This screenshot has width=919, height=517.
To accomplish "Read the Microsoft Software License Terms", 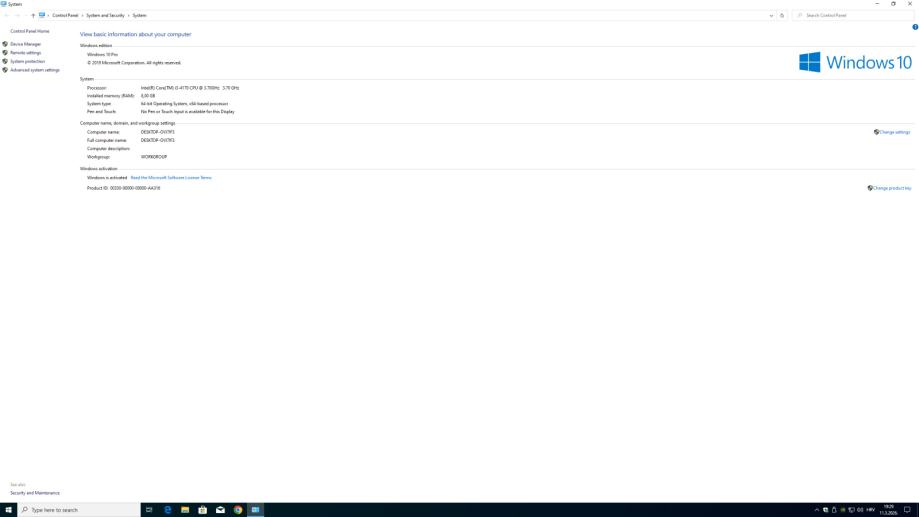I will pos(171,178).
